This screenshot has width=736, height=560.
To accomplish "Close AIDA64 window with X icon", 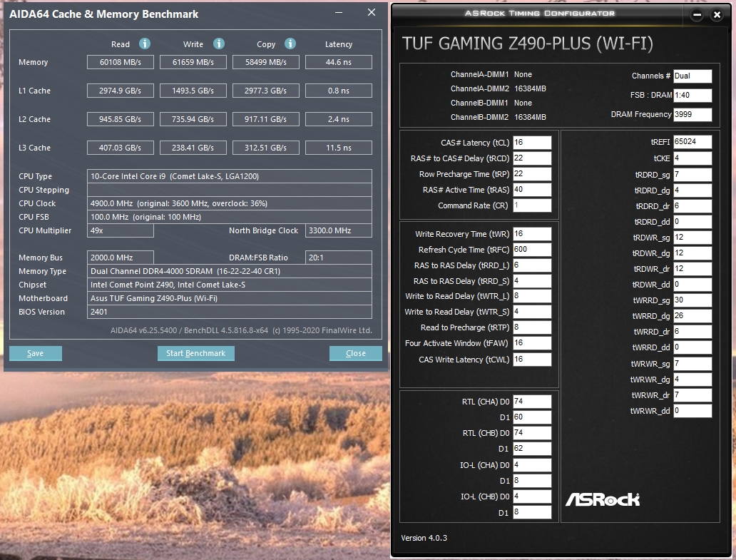I will [372, 13].
